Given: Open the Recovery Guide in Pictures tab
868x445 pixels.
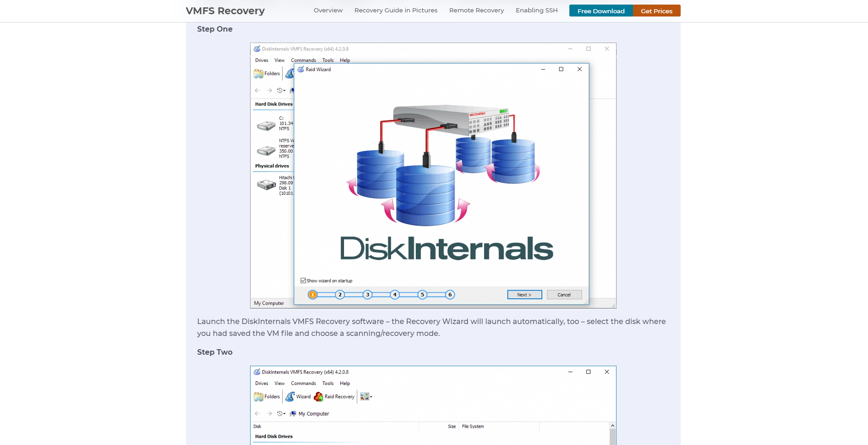Looking at the screenshot, I should (x=396, y=10).
